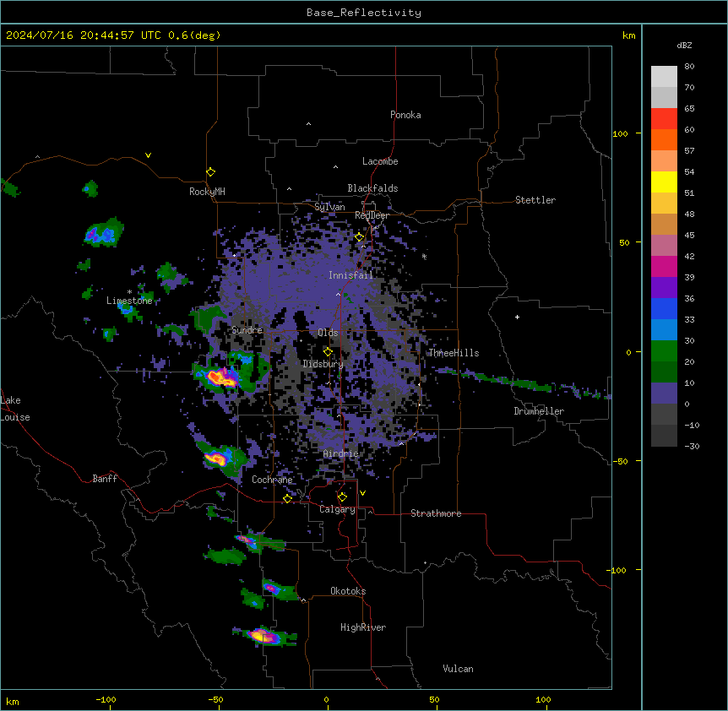Click the white asterisk marker east of Innisfail
Image resolution: width=728 pixels, height=711 pixels.
424,256
